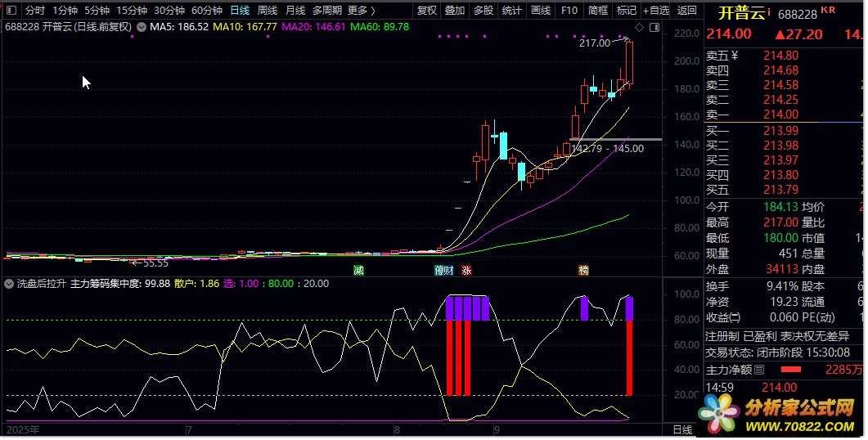Click the MA20: 146.61 label

point(313,27)
